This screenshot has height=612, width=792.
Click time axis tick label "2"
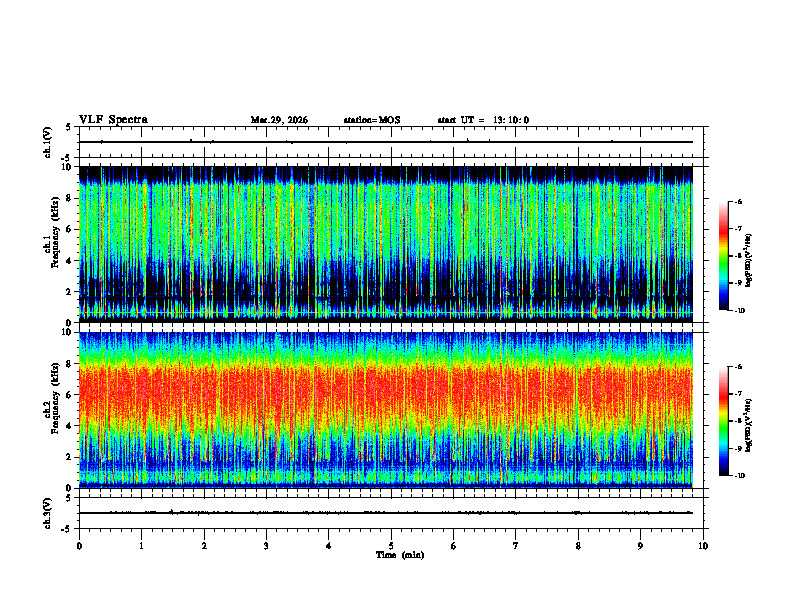point(204,546)
